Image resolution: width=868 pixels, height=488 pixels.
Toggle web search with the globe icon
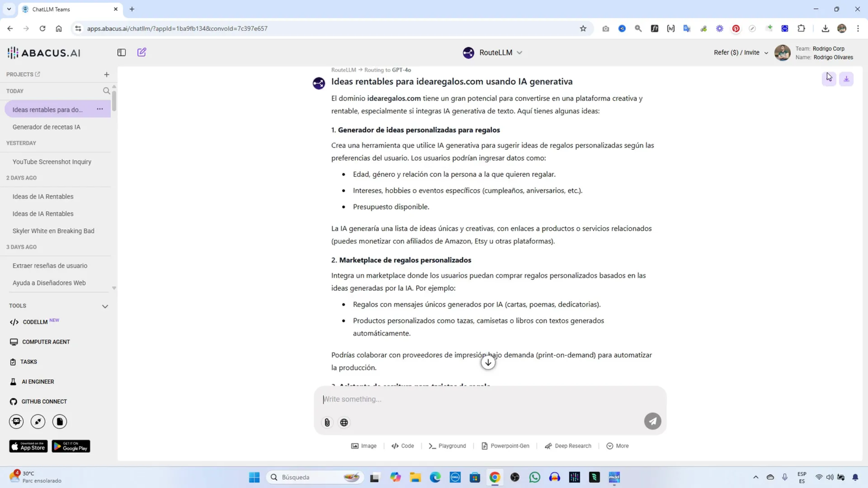pos(344,422)
